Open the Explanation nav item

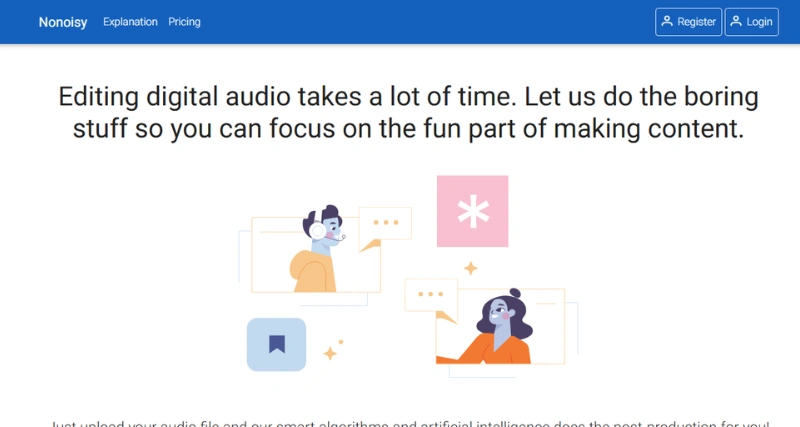coord(130,22)
